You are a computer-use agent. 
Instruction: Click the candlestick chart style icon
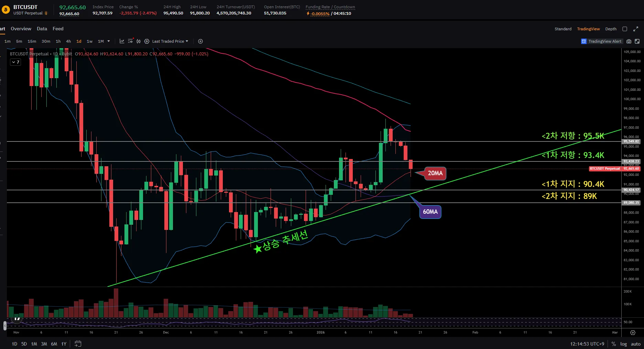(139, 41)
